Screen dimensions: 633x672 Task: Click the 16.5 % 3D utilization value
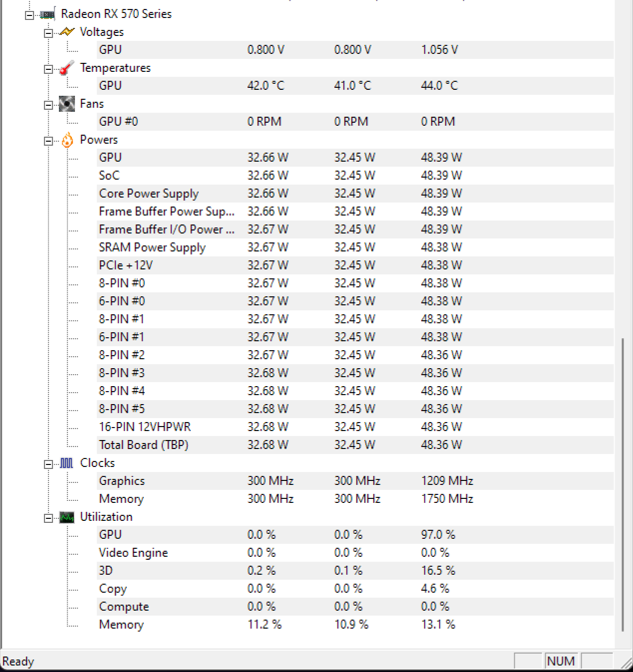(438, 571)
